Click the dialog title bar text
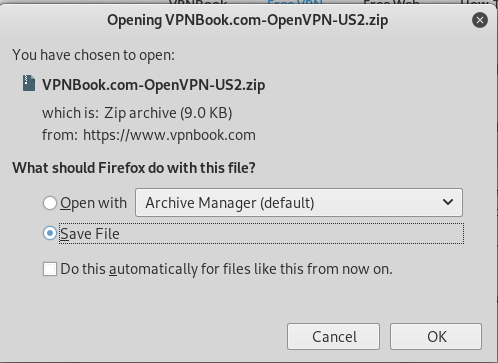This screenshot has height=363, width=498. tap(247, 20)
